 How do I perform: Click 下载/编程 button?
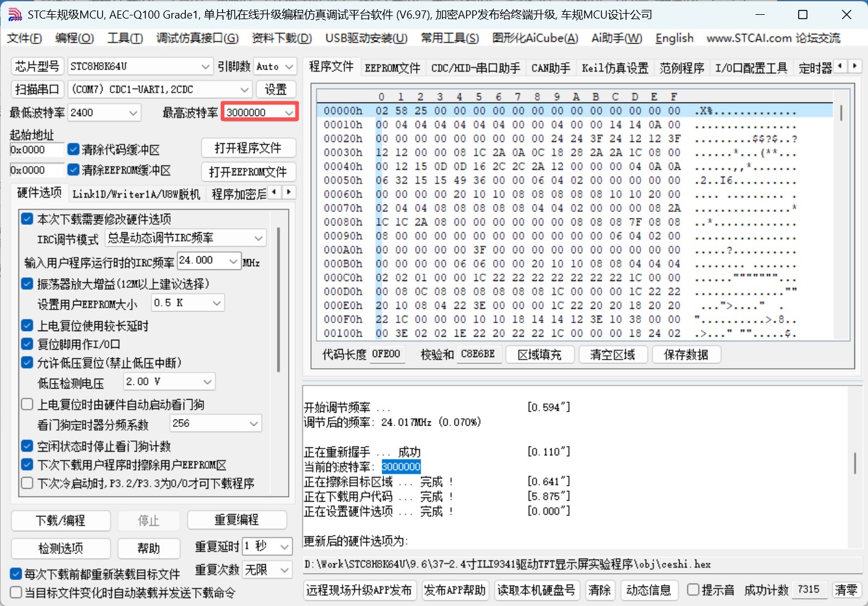61,520
